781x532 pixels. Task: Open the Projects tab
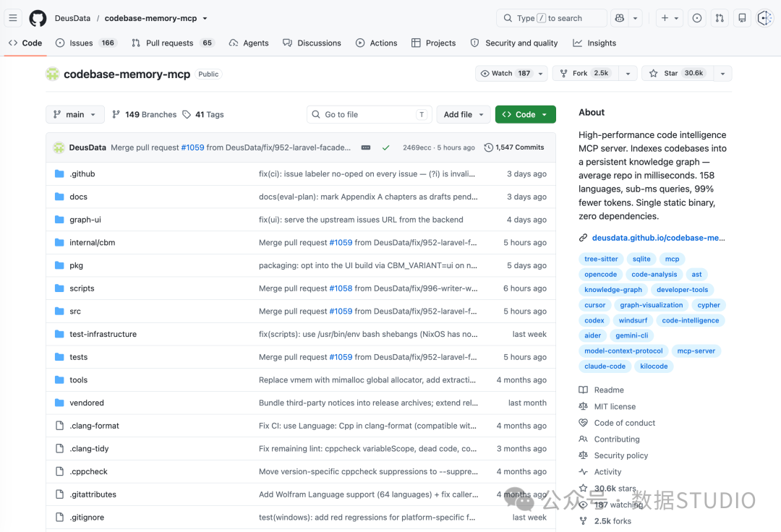pos(433,43)
